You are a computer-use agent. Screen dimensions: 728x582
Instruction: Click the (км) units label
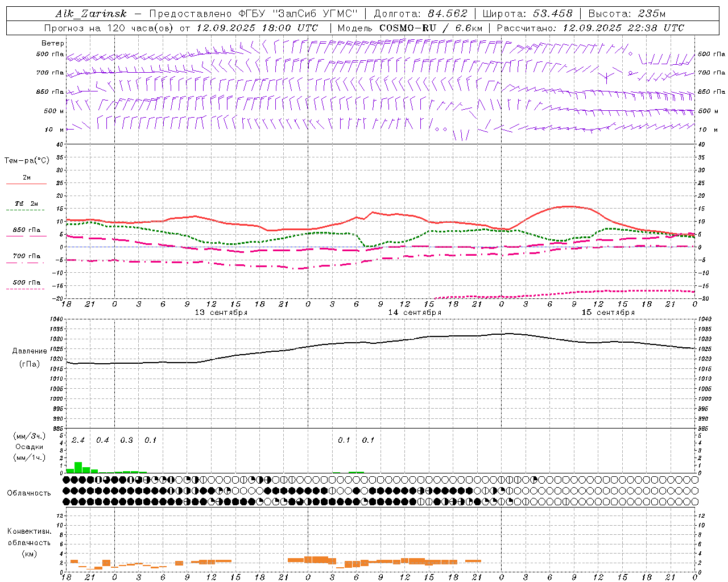[x=29, y=553]
